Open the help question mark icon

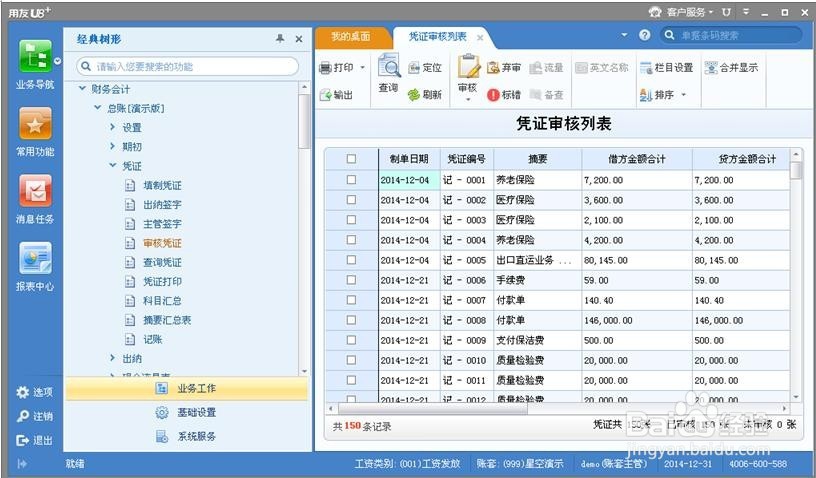[645, 35]
